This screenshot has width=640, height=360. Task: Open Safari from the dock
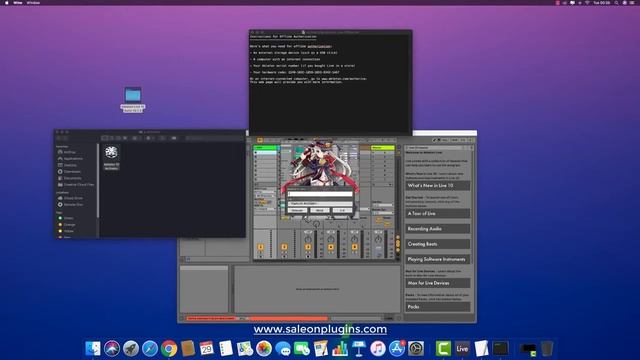tap(150, 349)
